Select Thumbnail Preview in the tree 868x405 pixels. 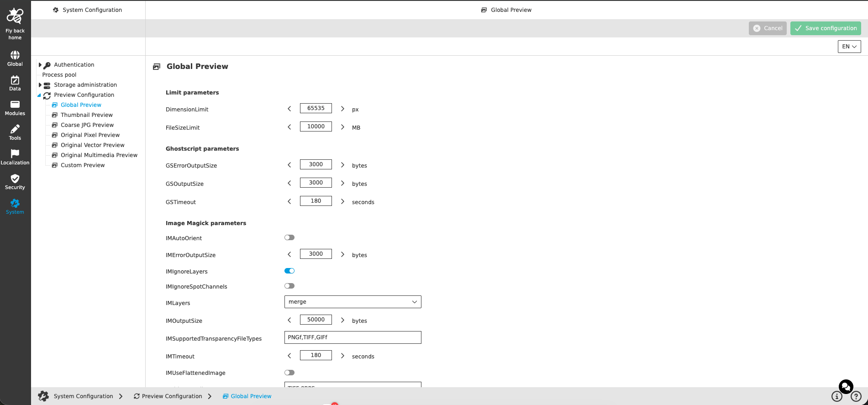[87, 115]
